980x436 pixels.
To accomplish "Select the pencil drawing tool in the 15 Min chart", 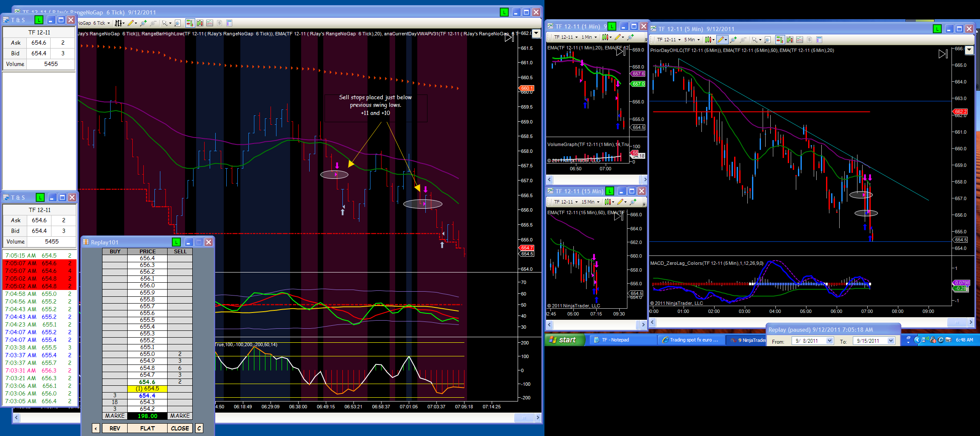I will 621,202.
